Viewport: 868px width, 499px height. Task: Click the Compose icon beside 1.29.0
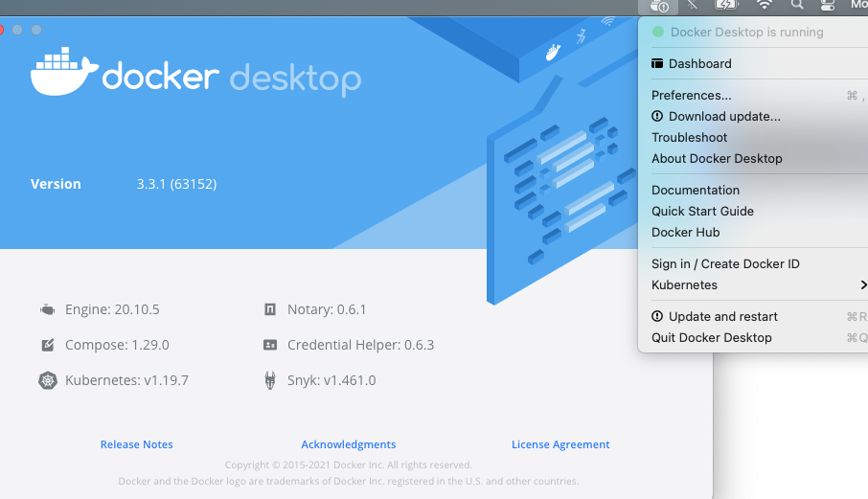pyautogui.click(x=48, y=345)
